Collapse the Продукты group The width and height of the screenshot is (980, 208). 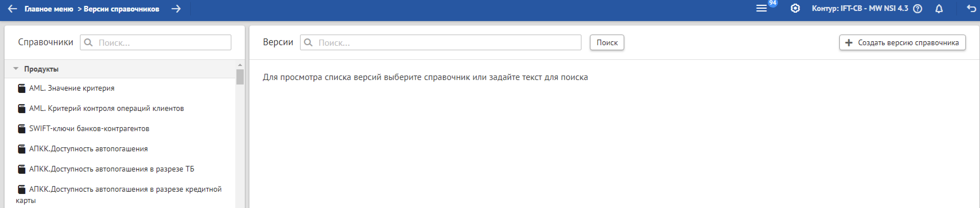tap(15, 69)
